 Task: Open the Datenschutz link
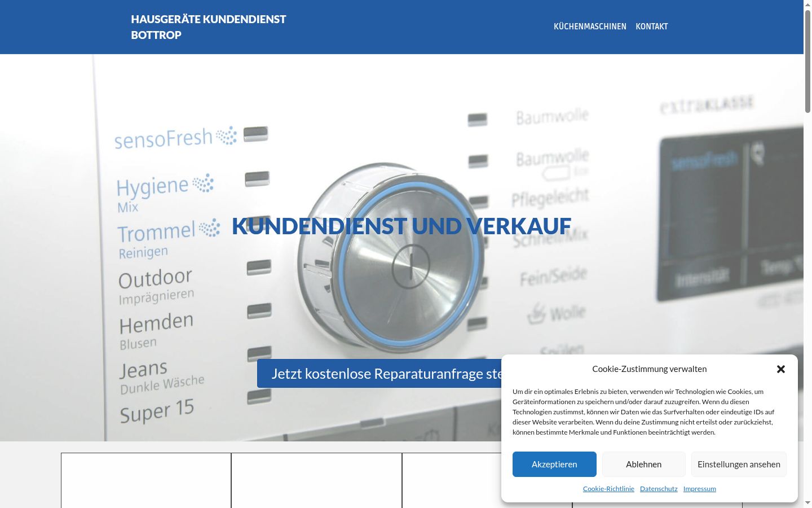pos(659,489)
